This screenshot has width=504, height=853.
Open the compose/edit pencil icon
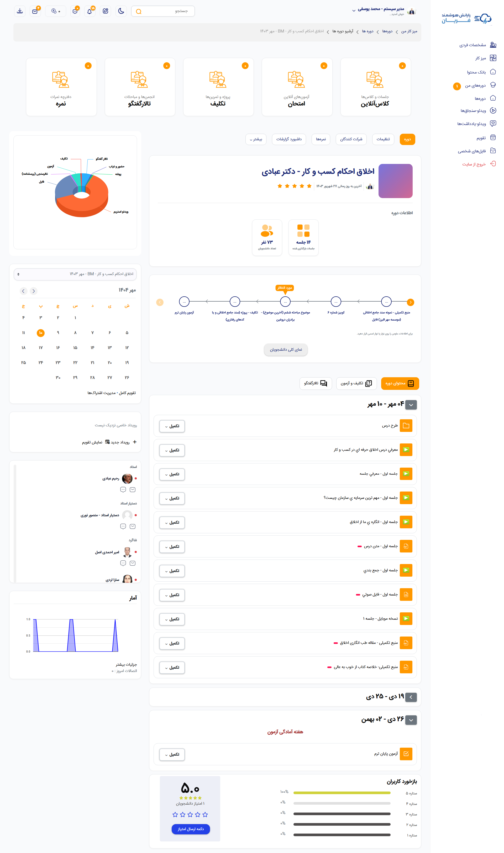point(105,11)
